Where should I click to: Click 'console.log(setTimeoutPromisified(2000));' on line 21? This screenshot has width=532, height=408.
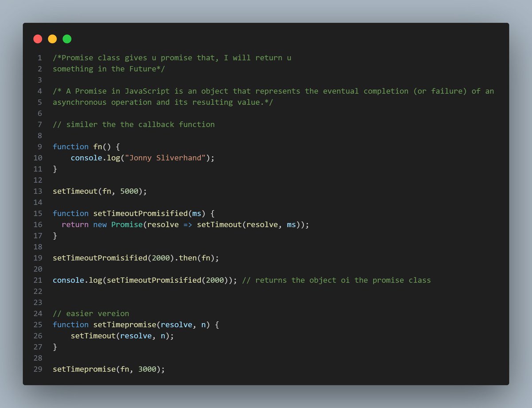[x=145, y=280]
